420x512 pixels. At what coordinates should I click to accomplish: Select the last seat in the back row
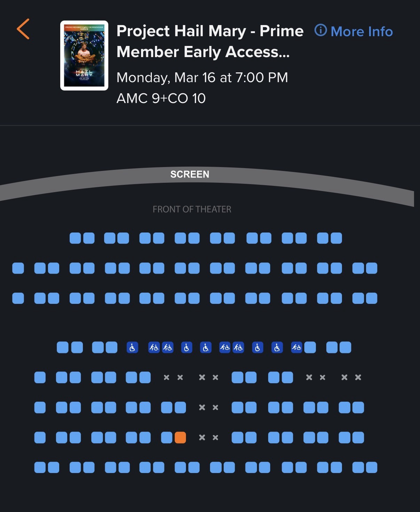pyautogui.click(x=372, y=467)
